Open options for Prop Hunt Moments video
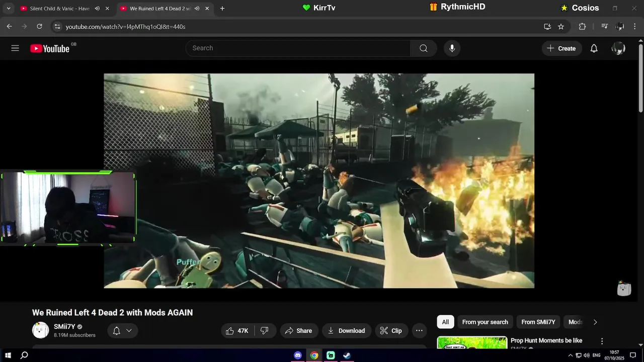Viewport: 644px width, 362px height. click(x=602, y=341)
